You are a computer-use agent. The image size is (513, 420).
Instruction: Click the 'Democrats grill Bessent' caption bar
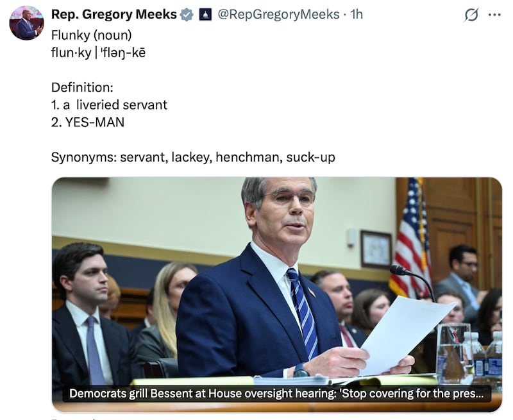[x=276, y=394]
